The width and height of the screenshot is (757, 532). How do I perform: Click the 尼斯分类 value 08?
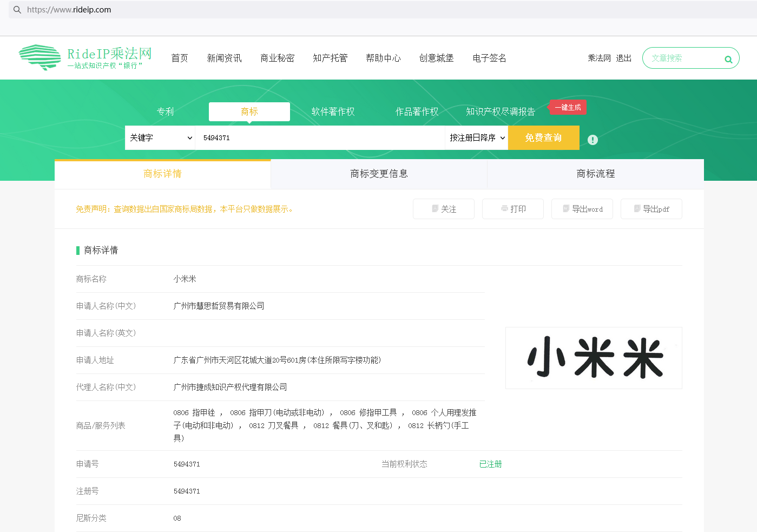[x=177, y=518]
